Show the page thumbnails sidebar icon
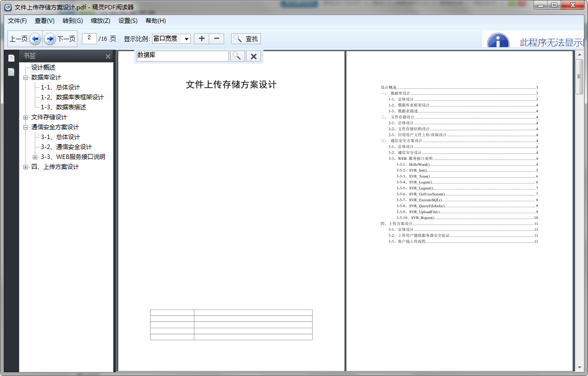This screenshot has width=588, height=376. [11, 58]
